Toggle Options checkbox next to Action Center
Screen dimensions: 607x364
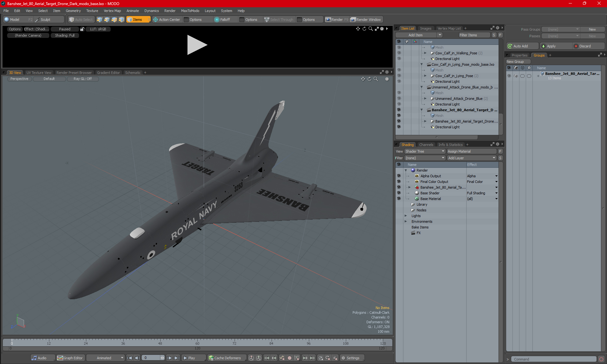click(x=186, y=20)
